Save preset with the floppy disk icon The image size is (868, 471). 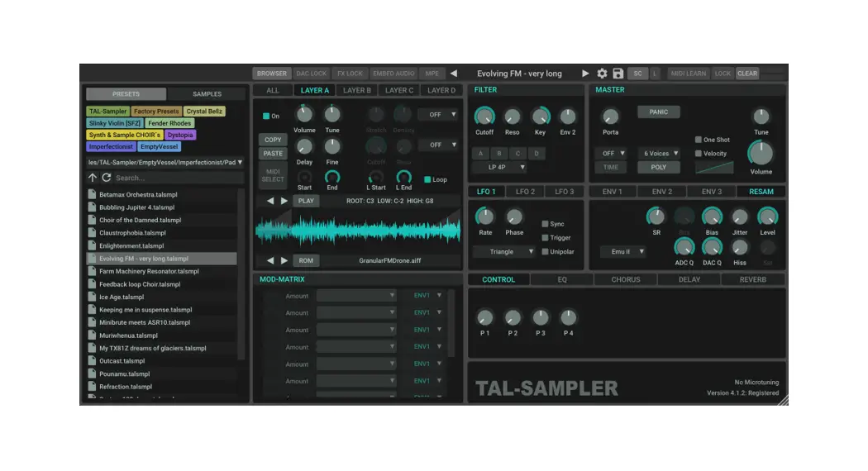(x=618, y=74)
